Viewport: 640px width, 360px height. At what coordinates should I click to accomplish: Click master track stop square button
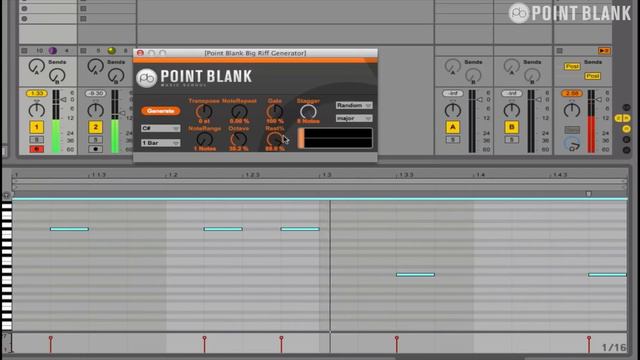tap(560, 51)
